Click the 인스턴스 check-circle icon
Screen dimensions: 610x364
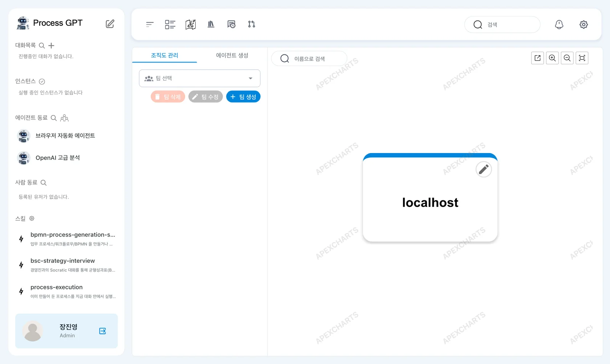tap(42, 81)
